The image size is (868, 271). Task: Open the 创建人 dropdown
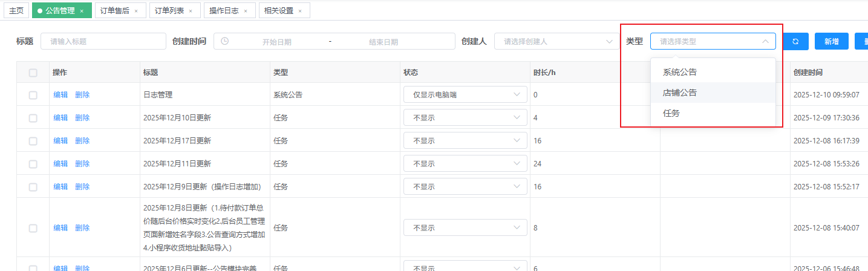tap(553, 41)
